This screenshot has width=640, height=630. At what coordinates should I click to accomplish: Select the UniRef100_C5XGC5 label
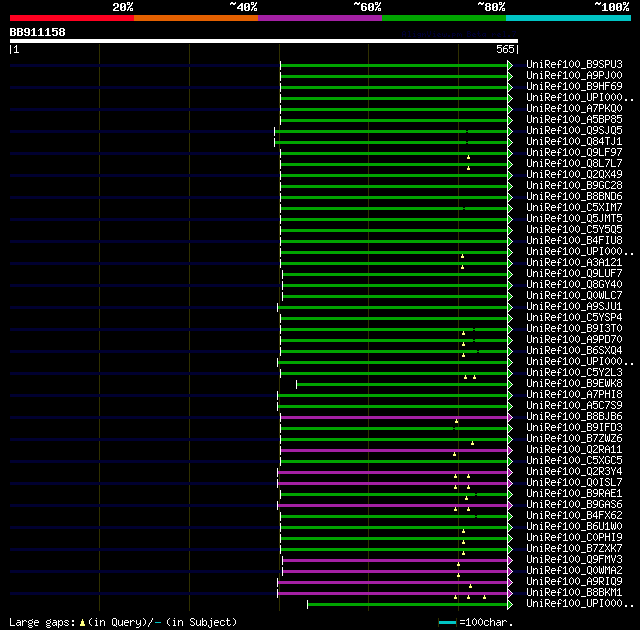(574, 461)
